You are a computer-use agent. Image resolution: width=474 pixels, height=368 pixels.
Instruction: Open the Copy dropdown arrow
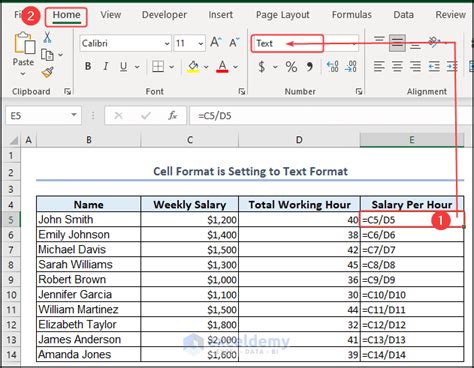[60, 55]
